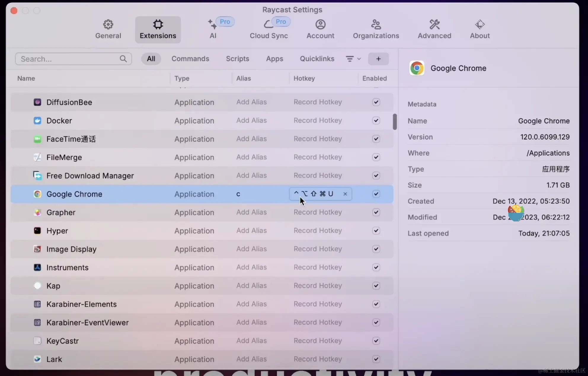Click the Raycast Extensions tab icon
Viewport: 588px width, 376px height.
(x=158, y=24)
